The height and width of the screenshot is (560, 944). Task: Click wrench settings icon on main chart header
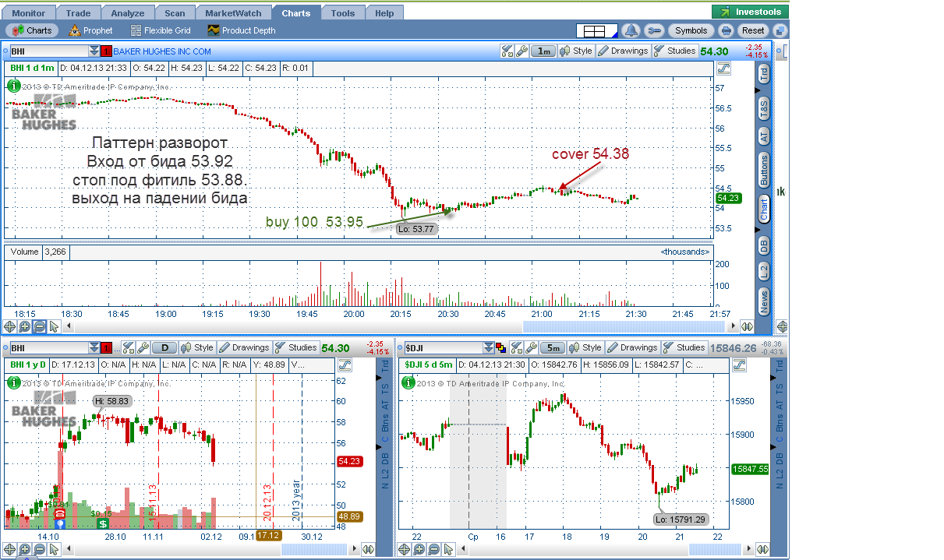521,51
